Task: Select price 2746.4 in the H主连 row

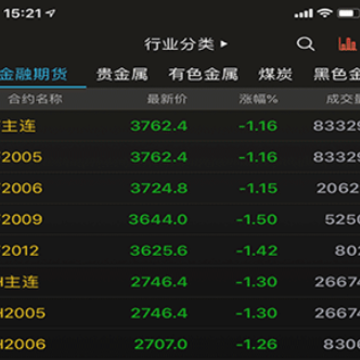Action: [159, 282]
